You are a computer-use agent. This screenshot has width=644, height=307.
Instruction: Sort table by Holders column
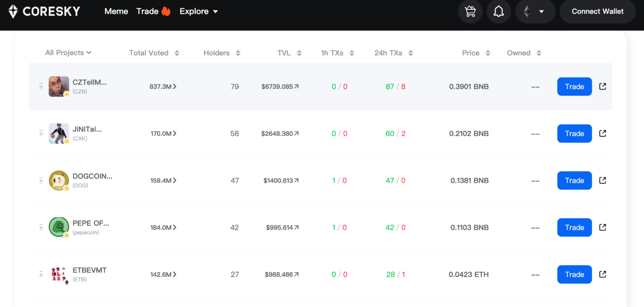[222, 53]
